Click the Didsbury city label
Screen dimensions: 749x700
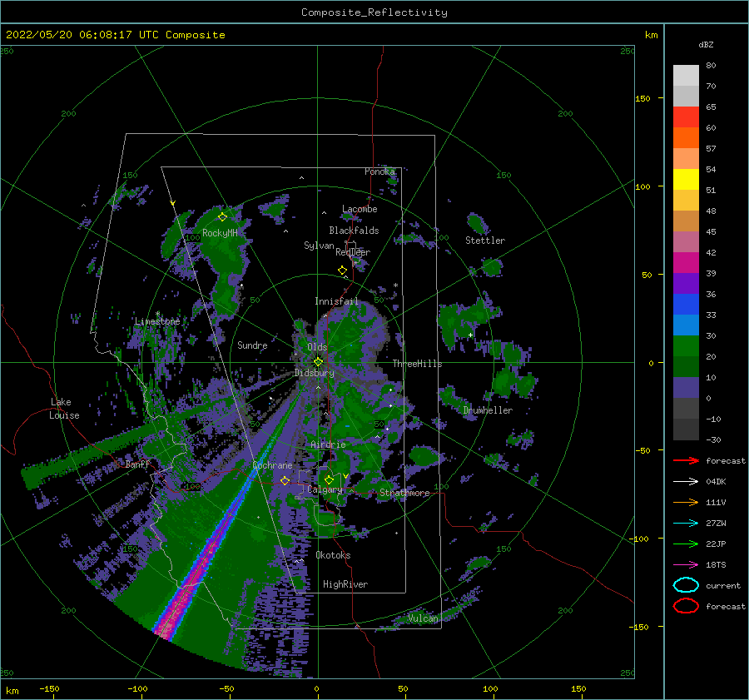[x=315, y=373]
